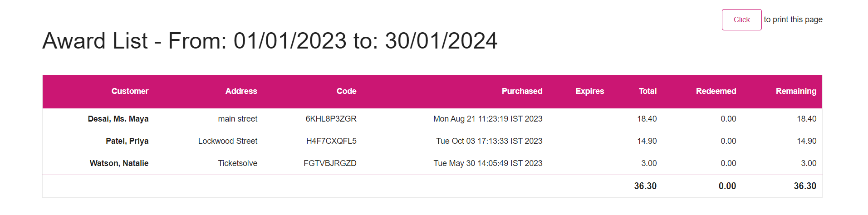Click the Lockwood Street address cell
Screen dimensions: 868x215
227,141
